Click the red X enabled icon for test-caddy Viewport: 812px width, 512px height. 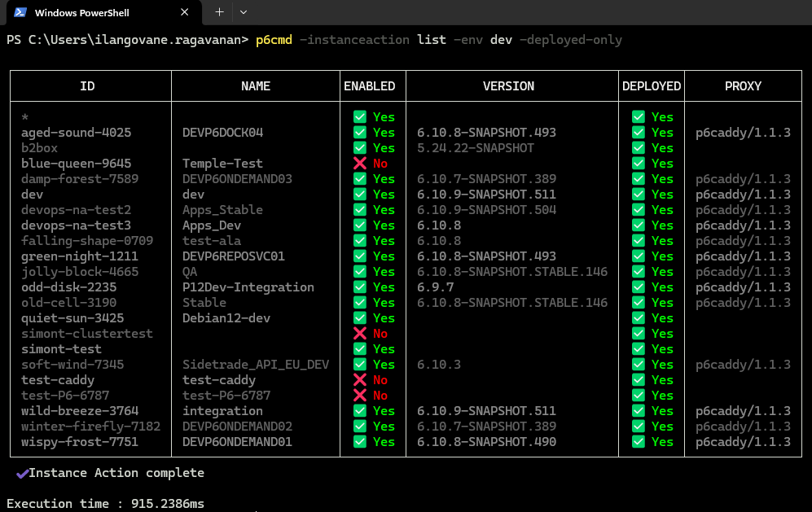(360, 380)
